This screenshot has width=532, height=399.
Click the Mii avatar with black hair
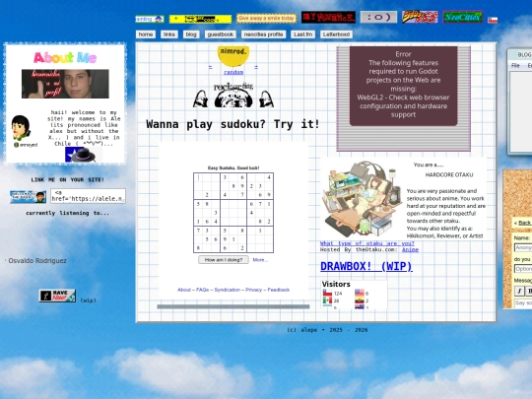[21, 127]
